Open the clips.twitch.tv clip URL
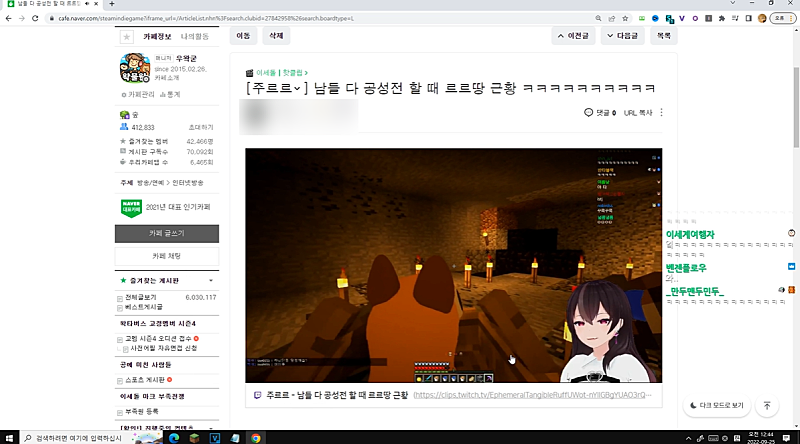 (x=532, y=395)
